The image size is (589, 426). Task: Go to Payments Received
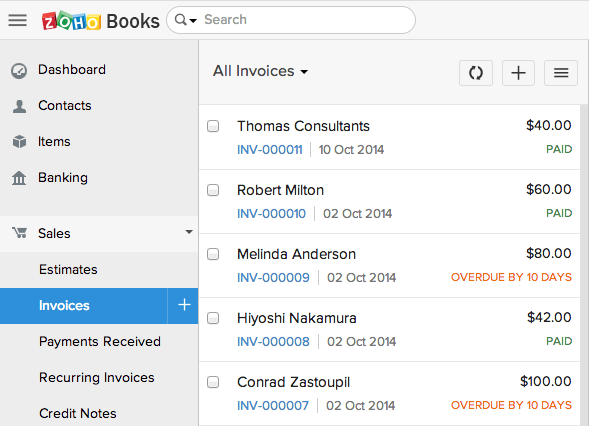tap(100, 341)
